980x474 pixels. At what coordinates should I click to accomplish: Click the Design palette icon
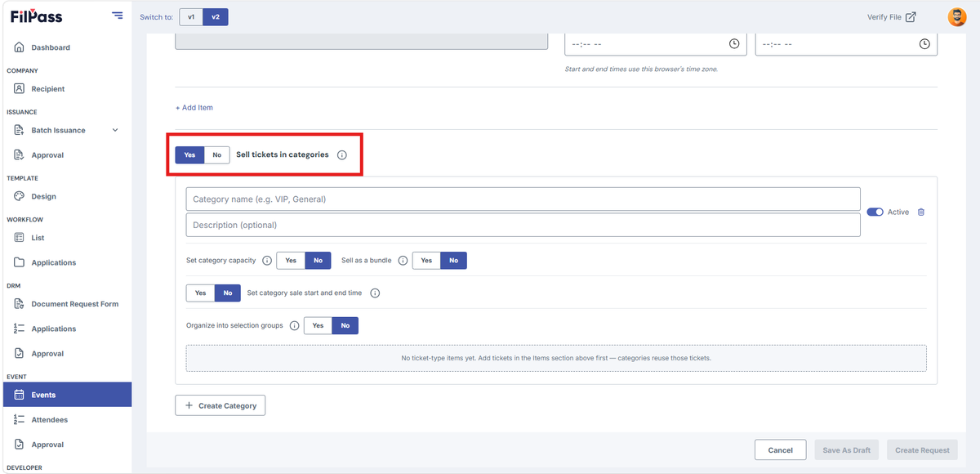(20, 196)
